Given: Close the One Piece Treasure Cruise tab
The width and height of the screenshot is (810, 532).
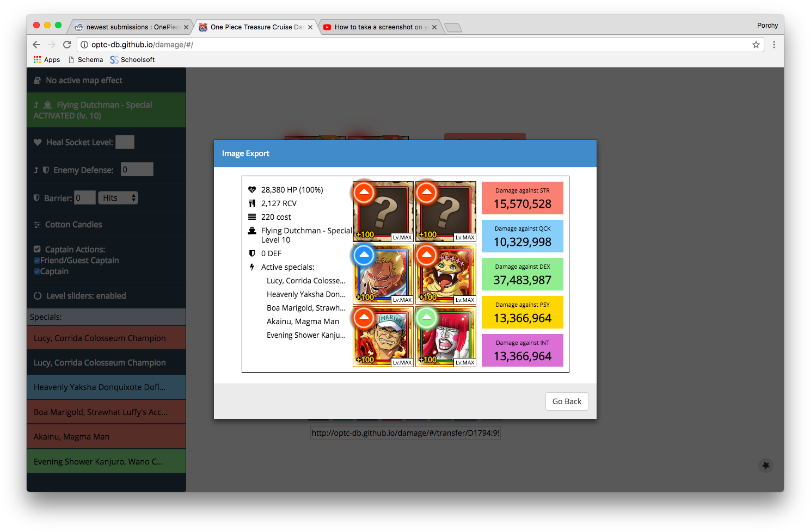Looking at the screenshot, I should click(310, 27).
